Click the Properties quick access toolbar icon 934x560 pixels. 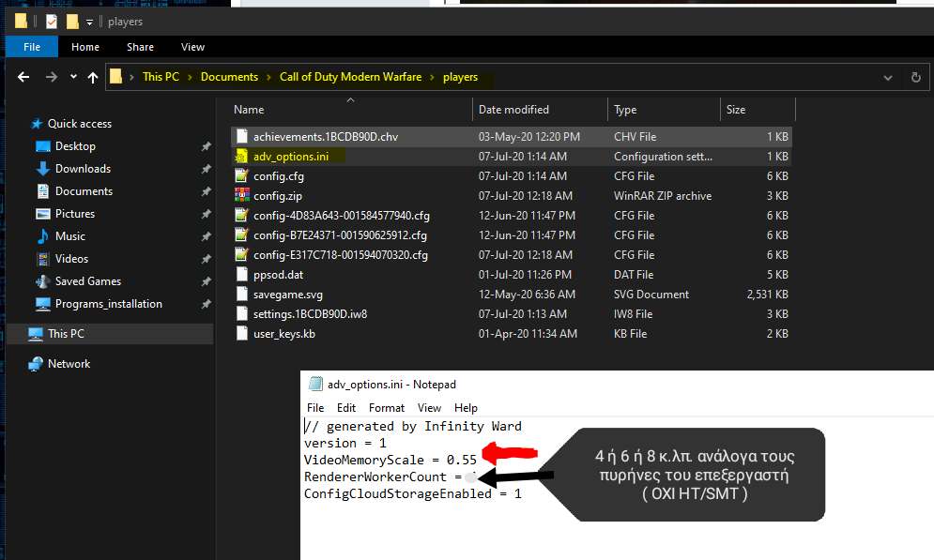point(52,22)
